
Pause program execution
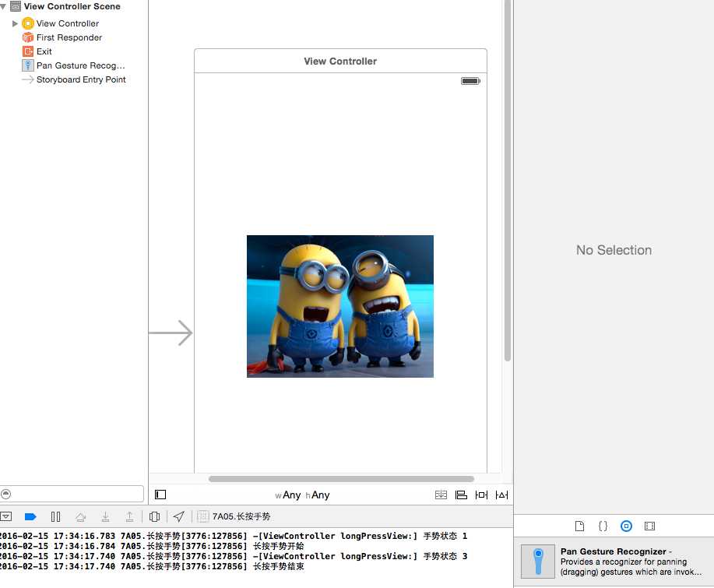tap(55, 516)
